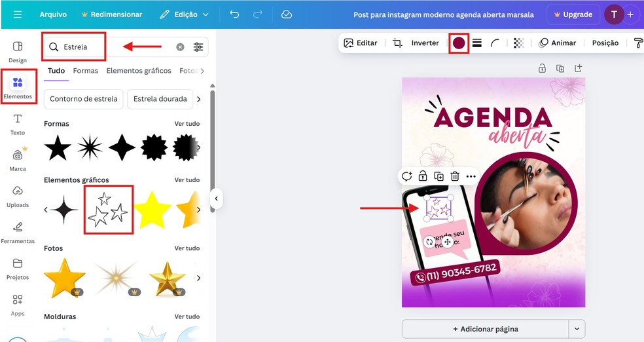Click Ver tudo for Elementos gráficos

click(187, 180)
